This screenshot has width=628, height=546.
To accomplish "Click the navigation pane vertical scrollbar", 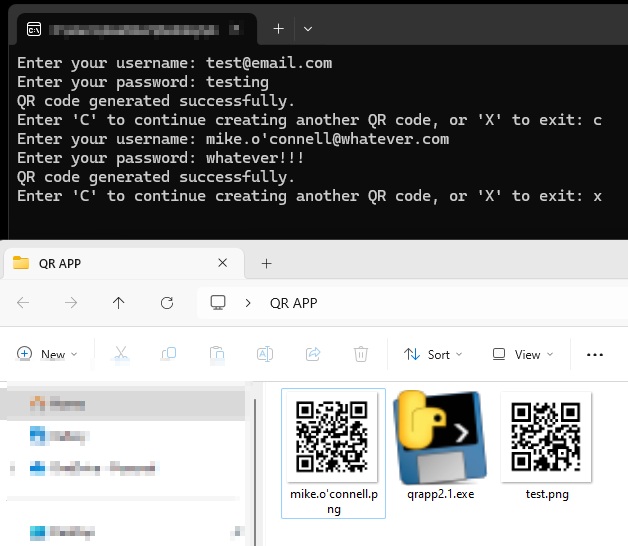I will (255, 471).
